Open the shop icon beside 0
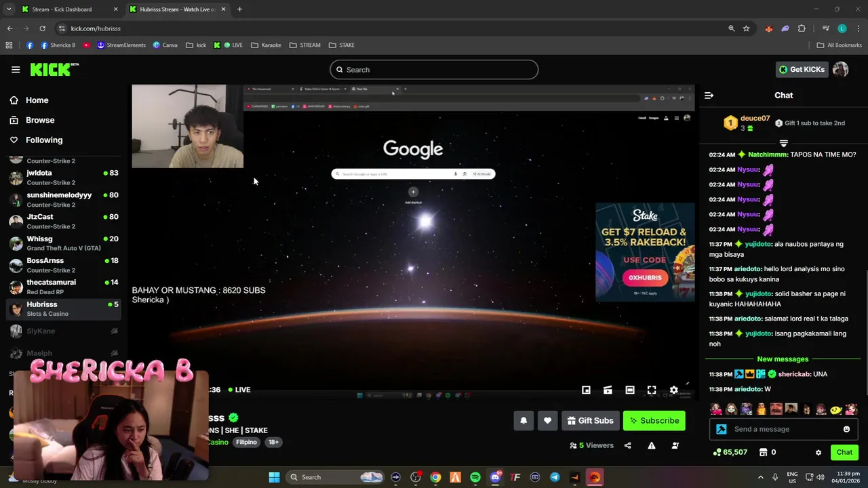 pos(763,452)
